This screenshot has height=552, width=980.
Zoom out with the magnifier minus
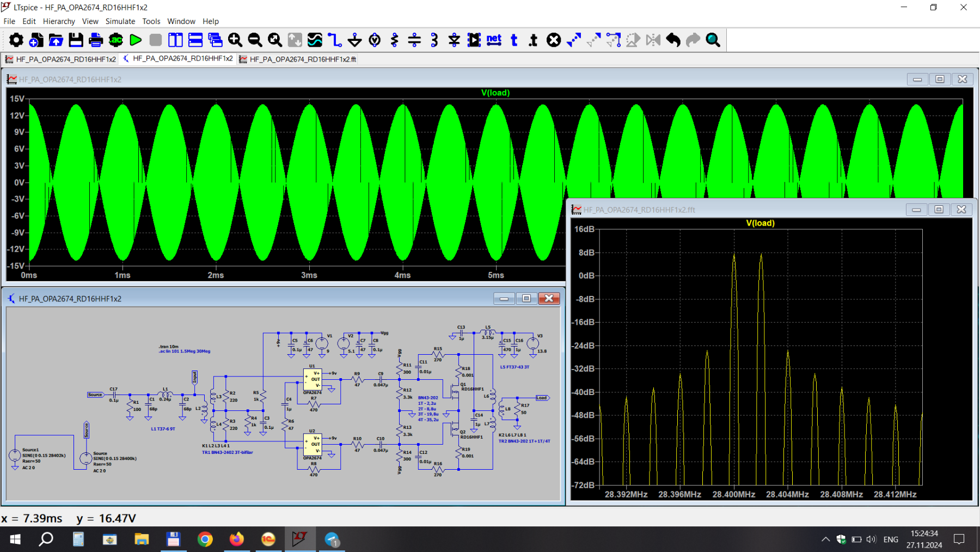[255, 40]
